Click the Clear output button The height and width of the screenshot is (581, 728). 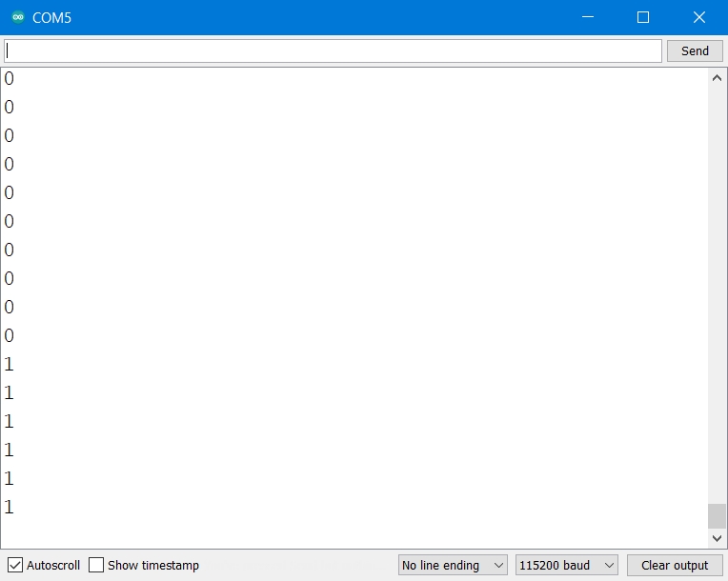click(x=675, y=565)
